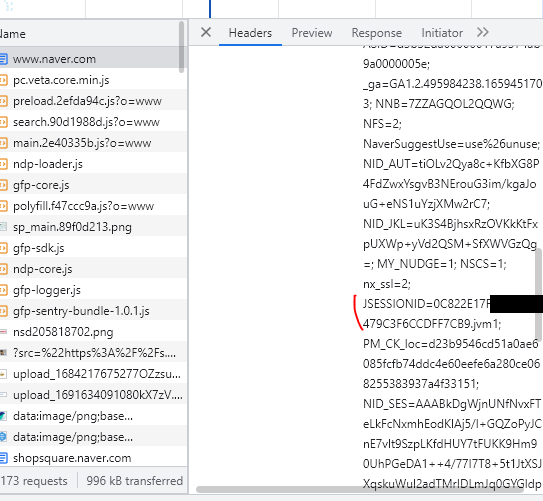
Task: Click document icon beside shopsquare.naver.com
Action: (x=3, y=458)
